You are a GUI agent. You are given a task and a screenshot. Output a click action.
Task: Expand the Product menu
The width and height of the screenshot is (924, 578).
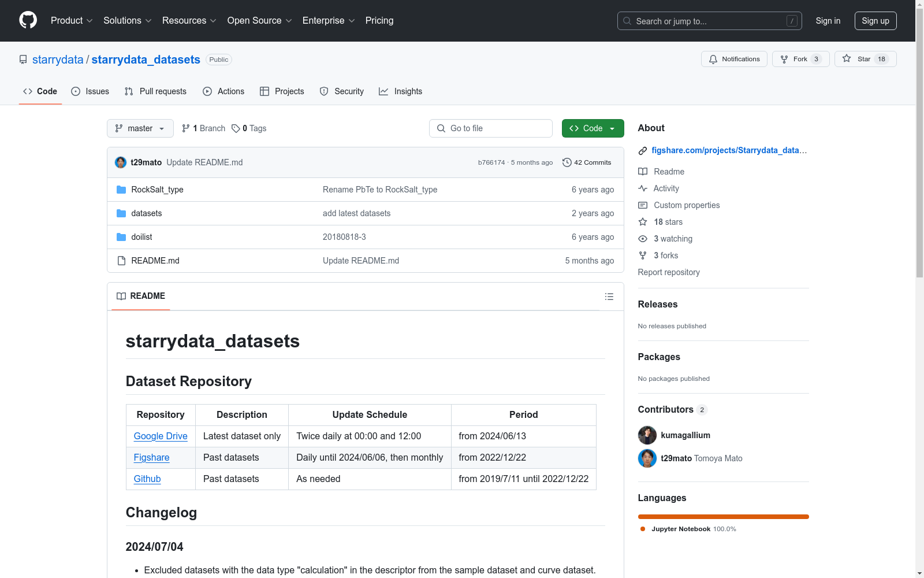pyautogui.click(x=72, y=21)
